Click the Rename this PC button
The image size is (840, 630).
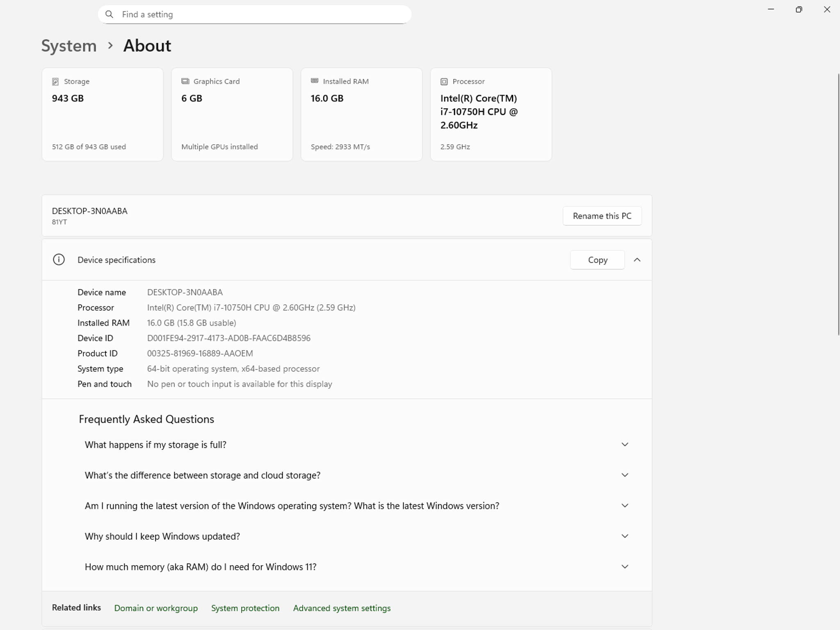[602, 216]
